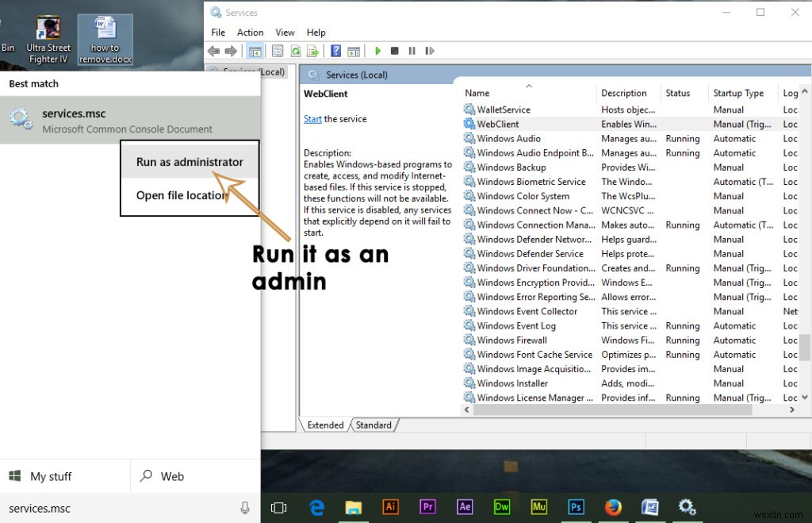Switch to the Standard tab
This screenshot has height=523, width=812.
tap(373, 425)
